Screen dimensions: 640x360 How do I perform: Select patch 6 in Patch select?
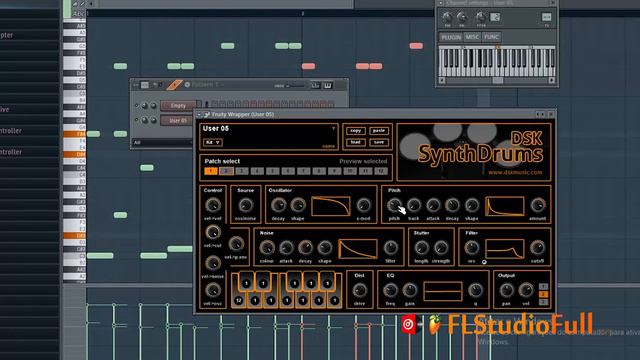coord(288,171)
